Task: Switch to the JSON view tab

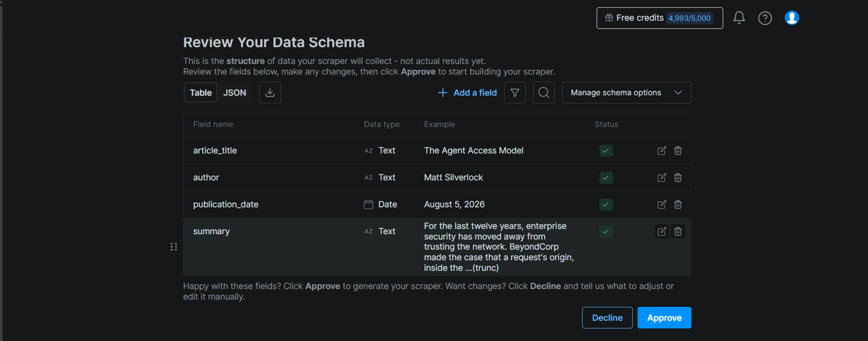Action: (235, 92)
